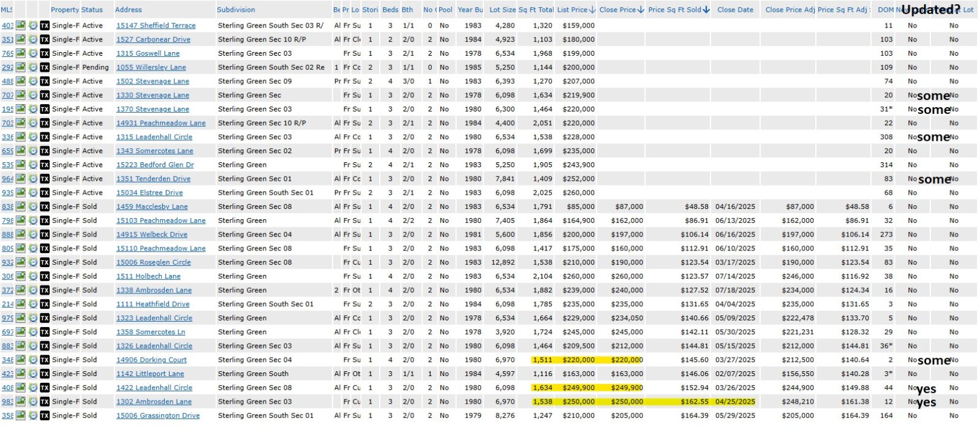
Task: Click TX icon for 1422 Leadenhall Circle
Action: (45, 388)
